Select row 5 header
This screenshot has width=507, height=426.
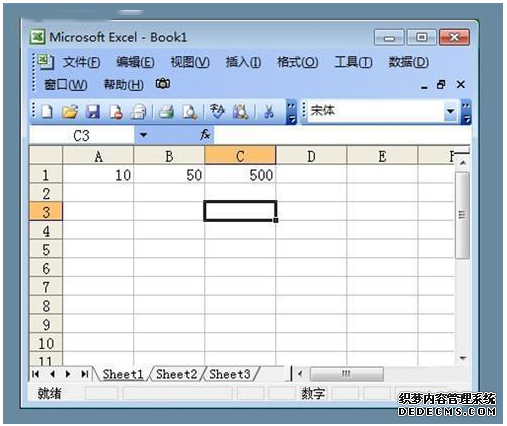(46, 249)
